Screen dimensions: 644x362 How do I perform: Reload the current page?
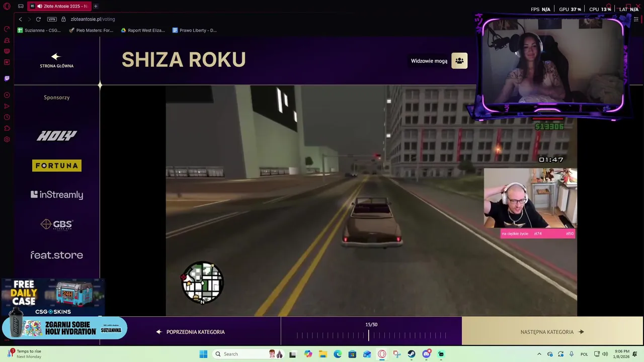pyautogui.click(x=38, y=19)
